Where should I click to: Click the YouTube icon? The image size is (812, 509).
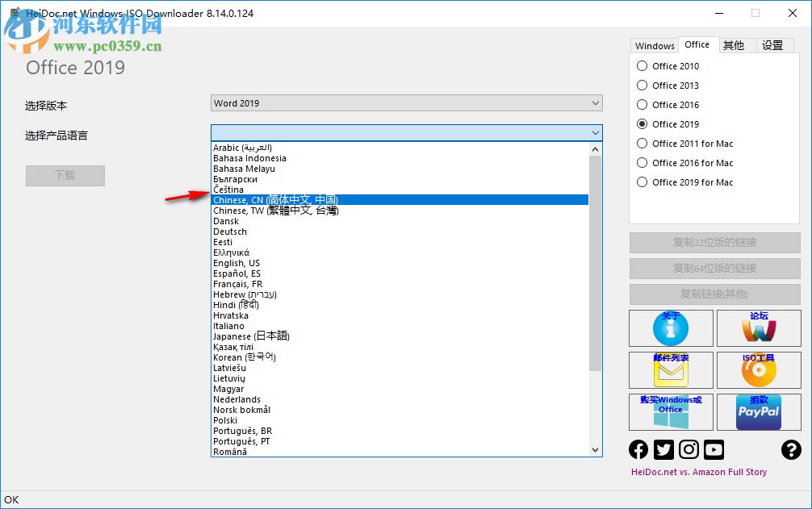click(x=714, y=449)
